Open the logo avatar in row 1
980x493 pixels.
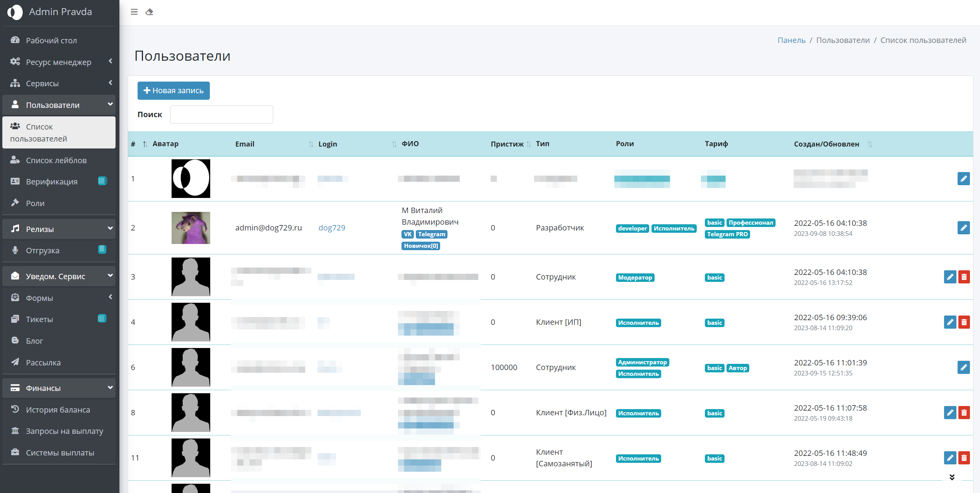pos(191,179)
